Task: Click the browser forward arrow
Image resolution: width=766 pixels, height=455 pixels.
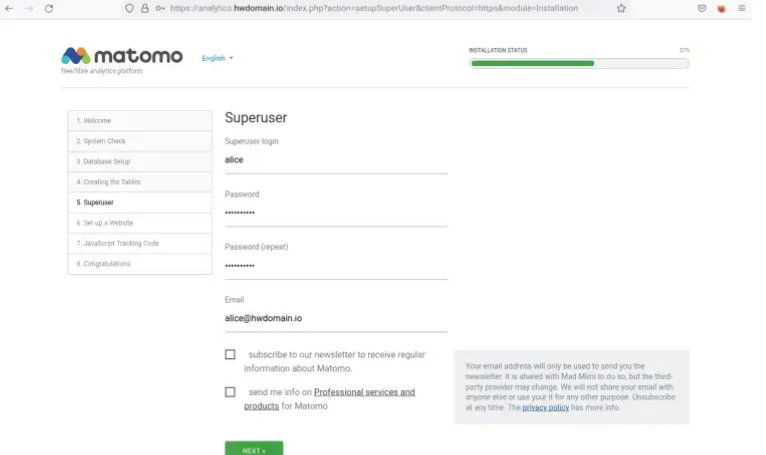Action: click(29, 8)
